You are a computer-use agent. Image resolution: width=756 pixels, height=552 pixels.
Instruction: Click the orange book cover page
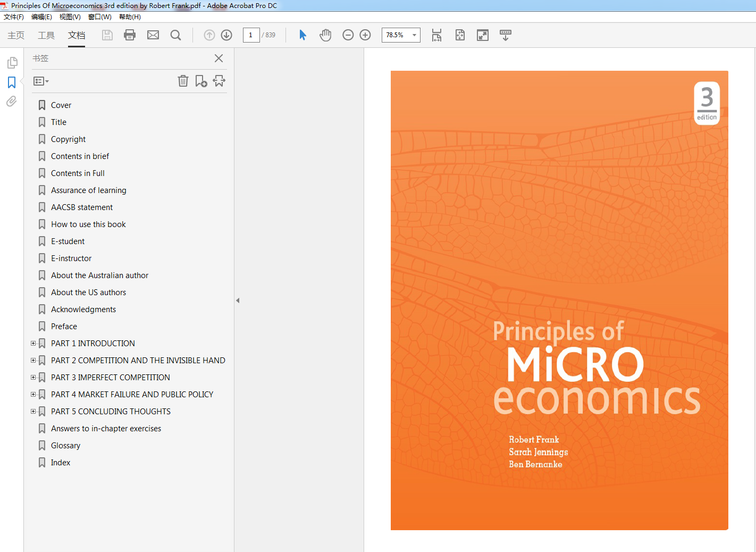coord(559,300)
